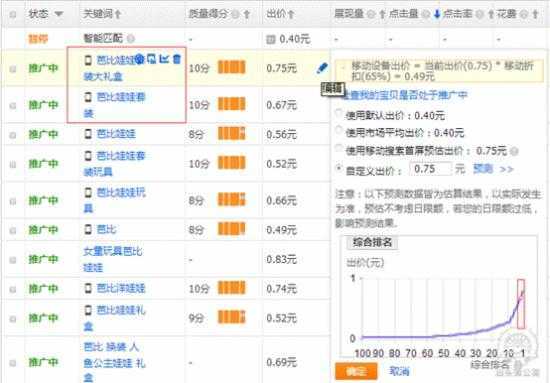Image resolution: width=550 pixels, height=383 pixels.
Task: Click the phone icon in the 0.56元 row
Action: 88,134
